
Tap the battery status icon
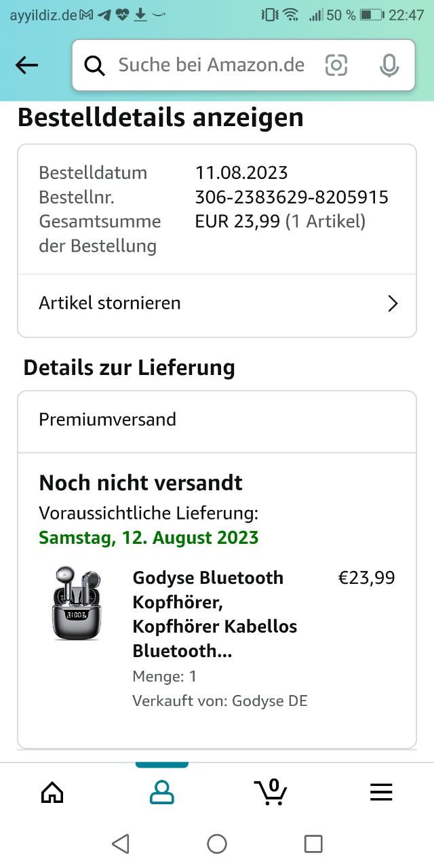[372, 15]
